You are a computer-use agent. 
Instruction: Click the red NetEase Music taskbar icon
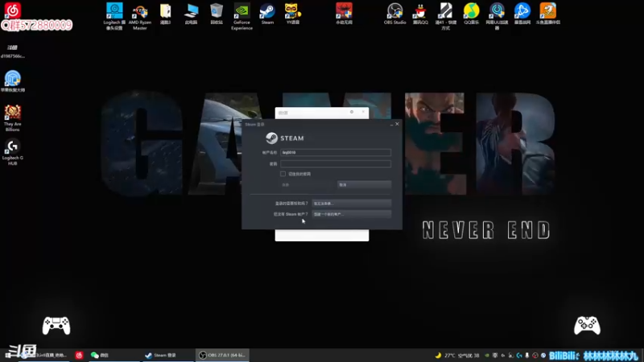pos(79,355)
